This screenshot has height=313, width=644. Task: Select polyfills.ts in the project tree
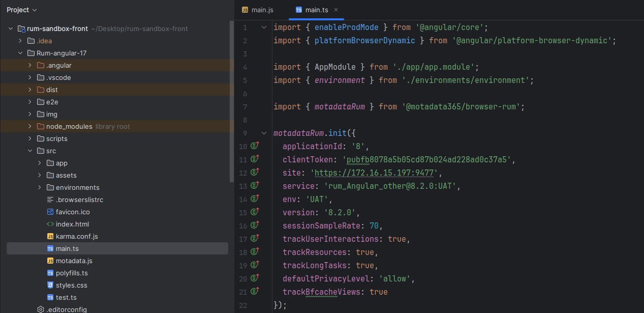(x=72, y=273)
